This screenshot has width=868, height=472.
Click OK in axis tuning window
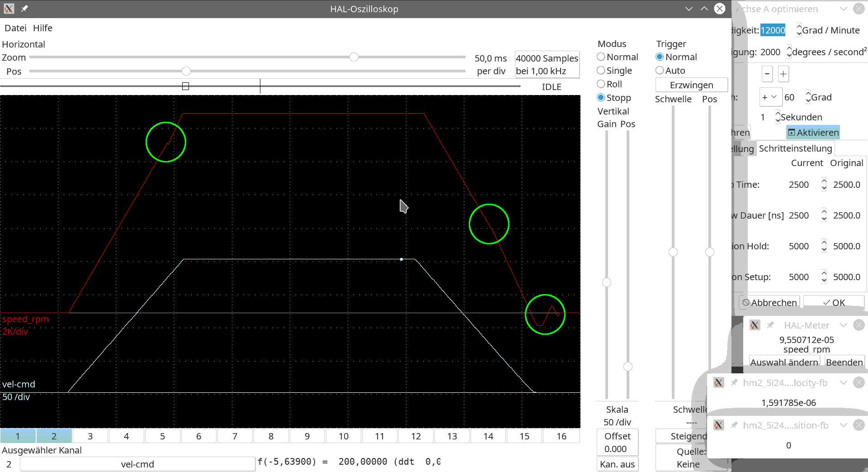(834, 302)
